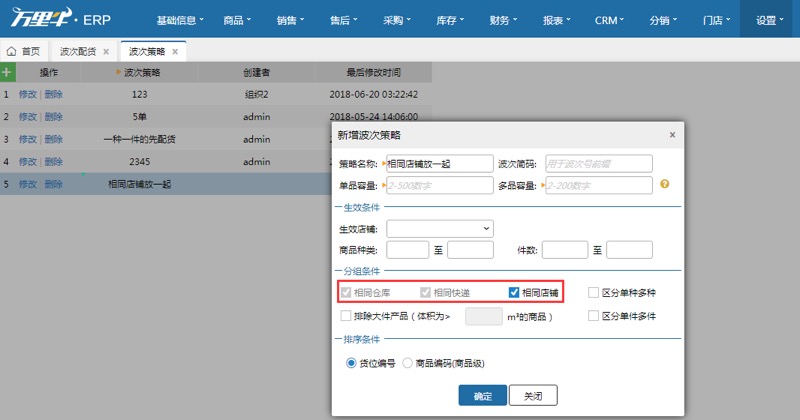This screenshot has height=420, width=800.
Task: Open the 报表 menu
Action: tap(556, 20)
